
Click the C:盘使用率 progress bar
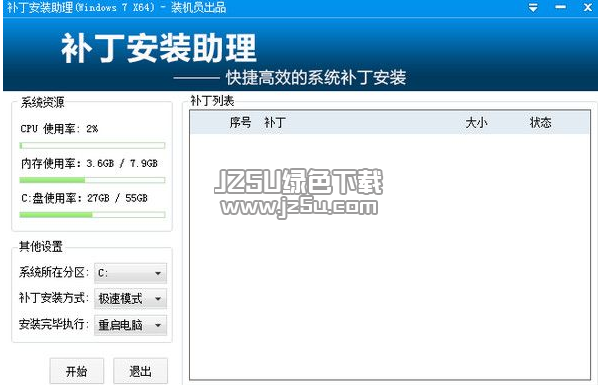coord(92,215)
